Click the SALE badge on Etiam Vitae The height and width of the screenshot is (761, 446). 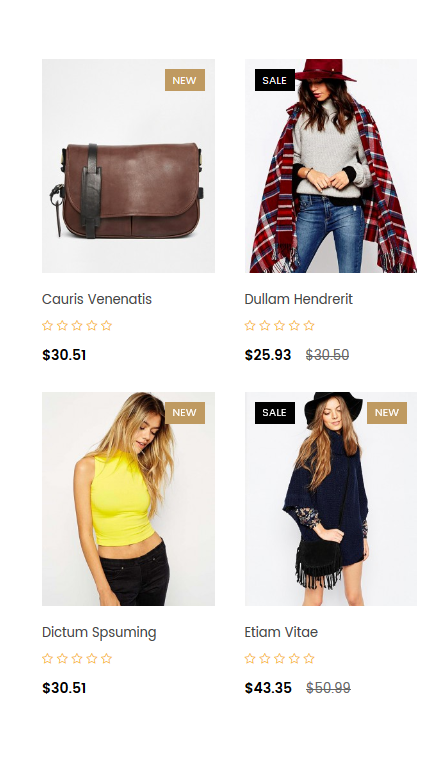click(x=275, y=413)
